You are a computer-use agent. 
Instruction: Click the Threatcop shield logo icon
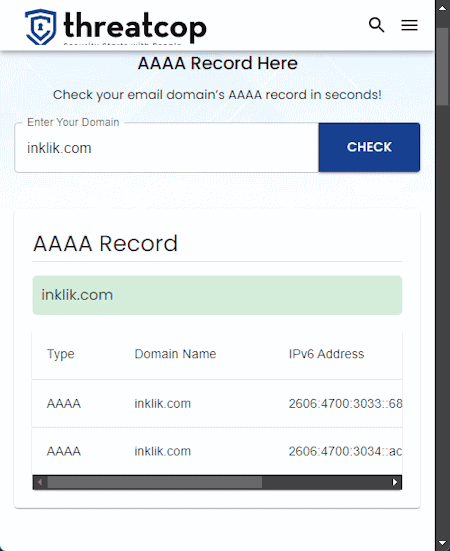[41, 27]
